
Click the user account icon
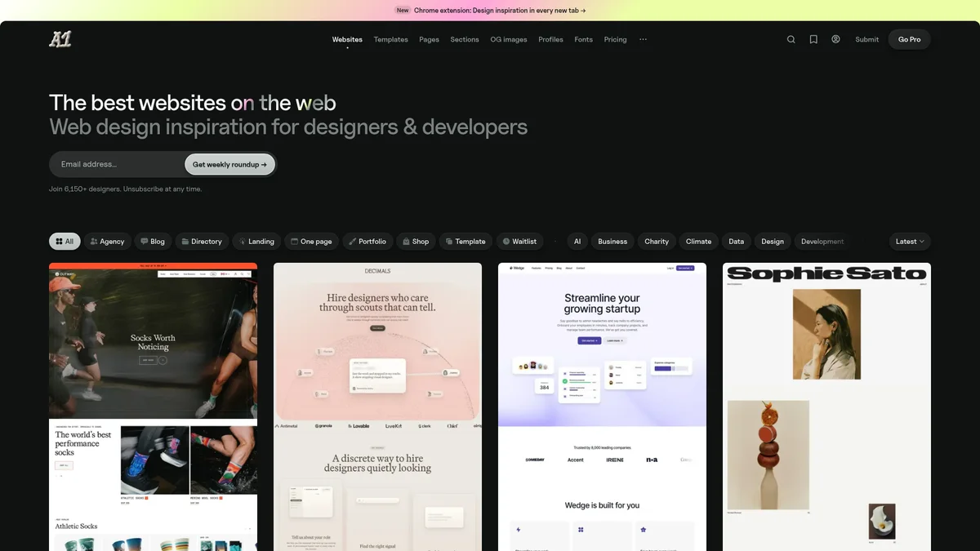[x=835, y=39]
